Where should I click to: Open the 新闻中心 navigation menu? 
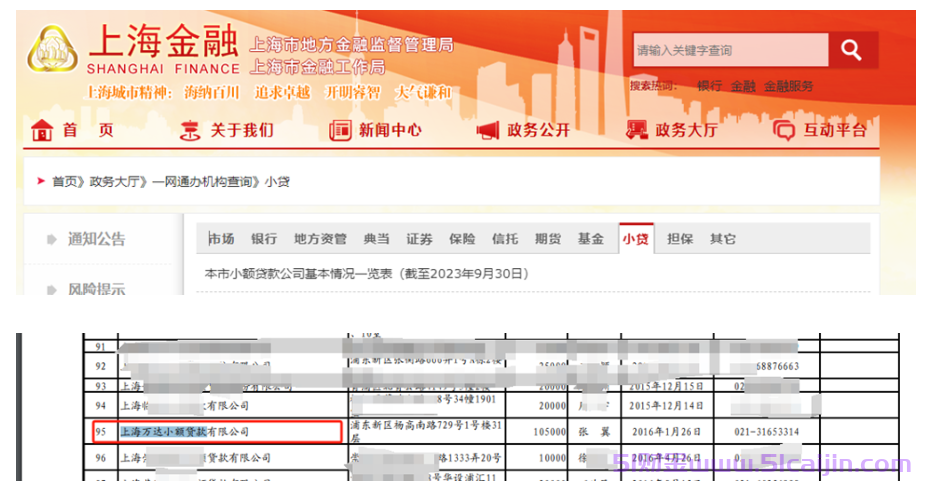[x=390, y=130]
